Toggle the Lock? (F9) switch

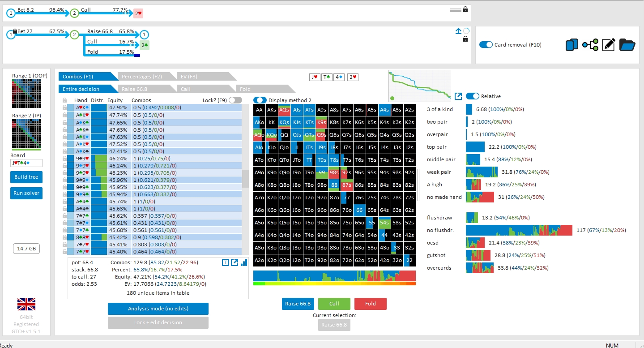235,100
